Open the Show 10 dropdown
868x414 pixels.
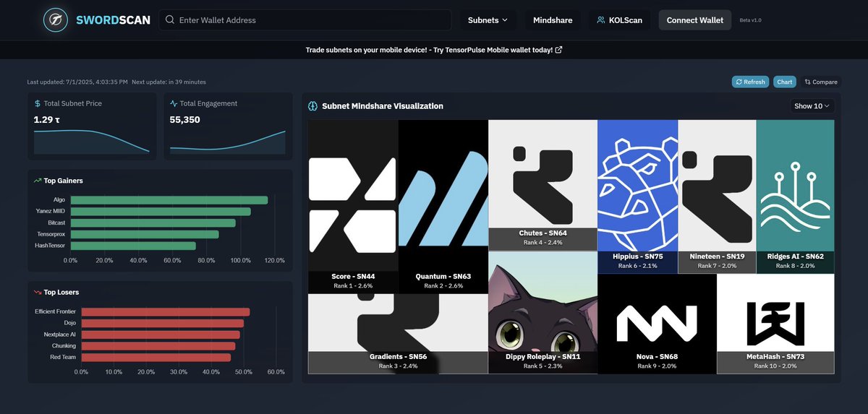[812, 105]
